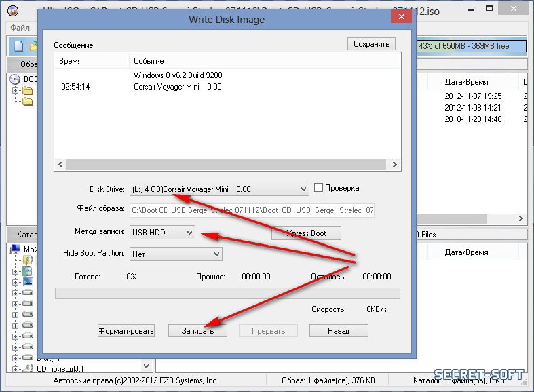Click the Назад button
Screen dimensions: 534x392
click(x=338, y=331)
